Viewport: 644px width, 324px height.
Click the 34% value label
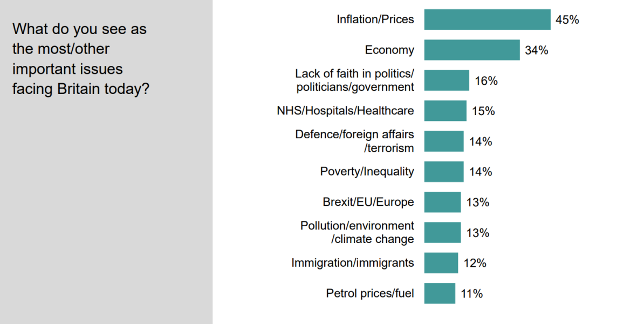point(537,50)
